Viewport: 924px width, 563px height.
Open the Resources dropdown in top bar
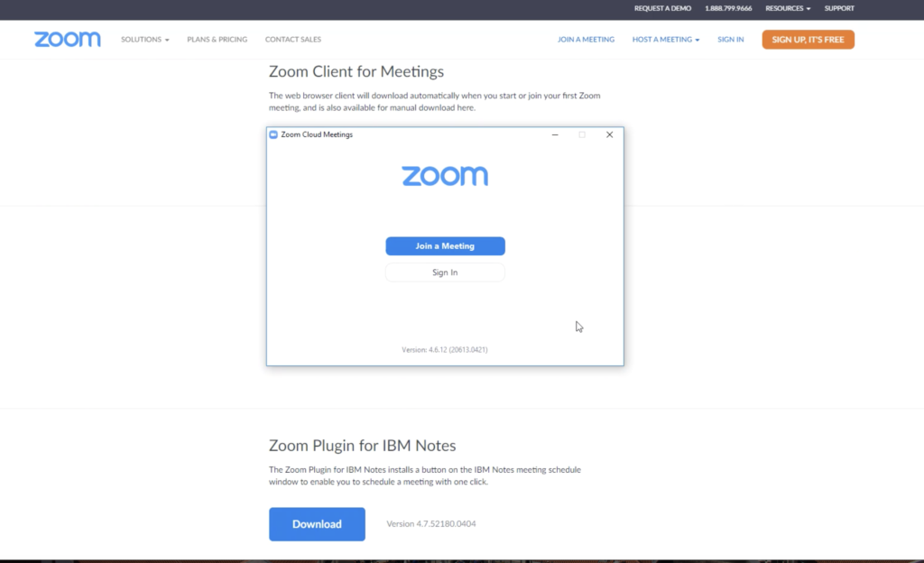tap(788, 8)
